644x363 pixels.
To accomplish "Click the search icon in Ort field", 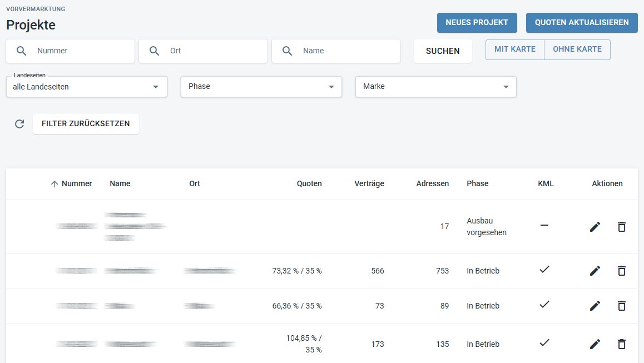I will click(155, 51).
